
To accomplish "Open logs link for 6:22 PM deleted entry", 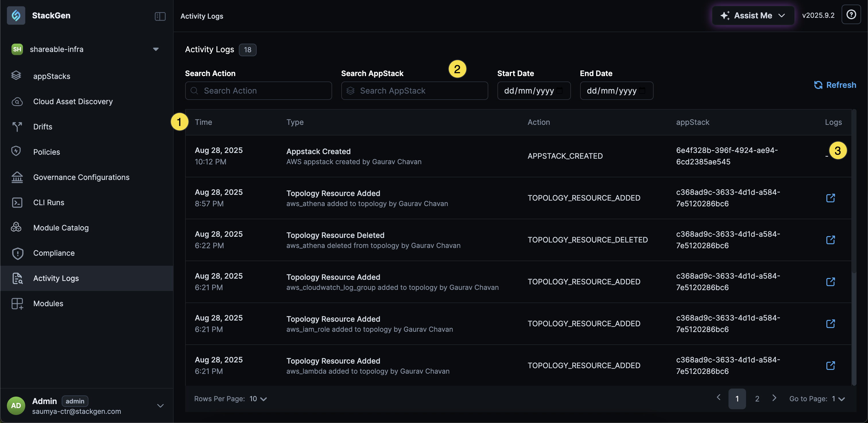I will point(831,240).
